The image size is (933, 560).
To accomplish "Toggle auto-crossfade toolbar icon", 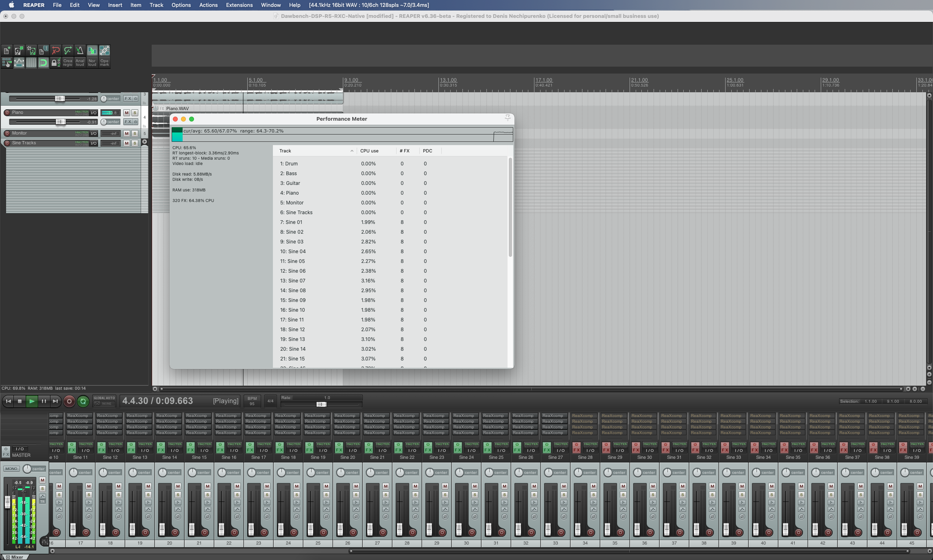I will [92, 50].
